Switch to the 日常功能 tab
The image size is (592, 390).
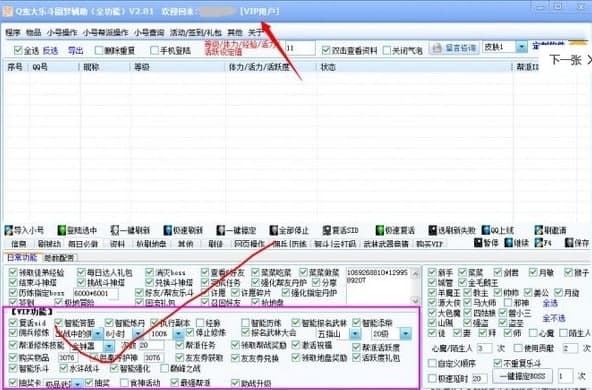(22, 257)
